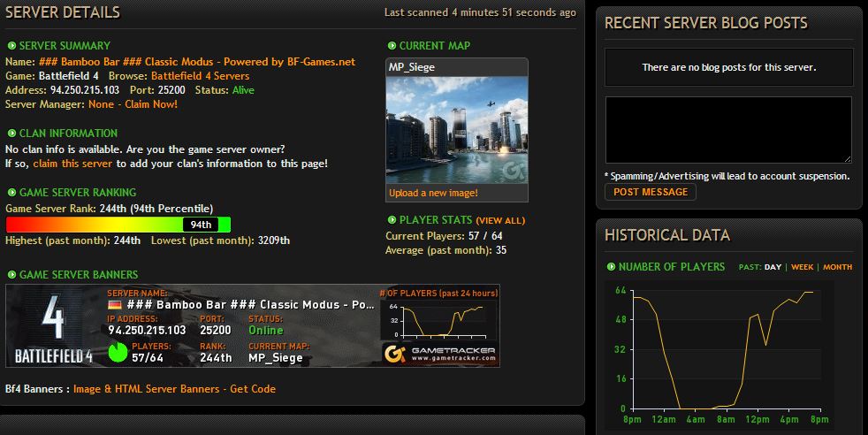Click the Current Map bullet icon
868x435 pixels.
coord(392,46)
